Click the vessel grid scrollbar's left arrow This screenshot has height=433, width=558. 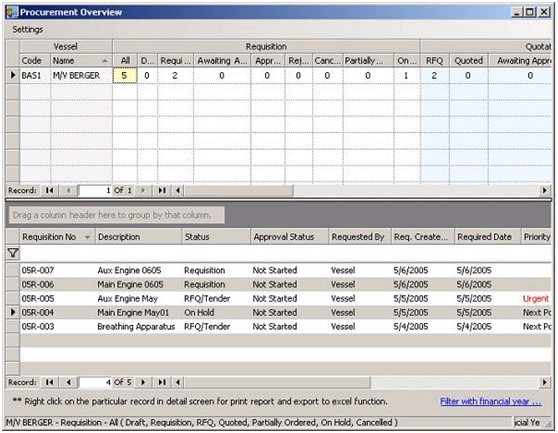pos(178,190)
